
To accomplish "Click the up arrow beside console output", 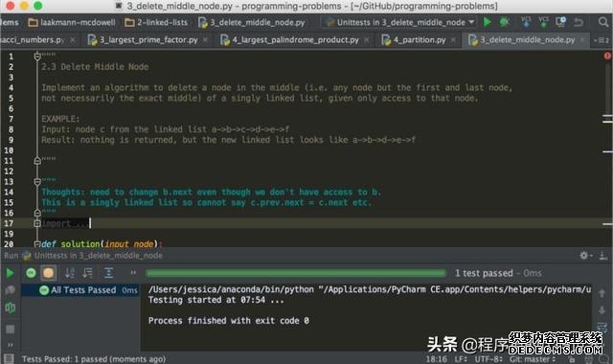I will (602, 293).
